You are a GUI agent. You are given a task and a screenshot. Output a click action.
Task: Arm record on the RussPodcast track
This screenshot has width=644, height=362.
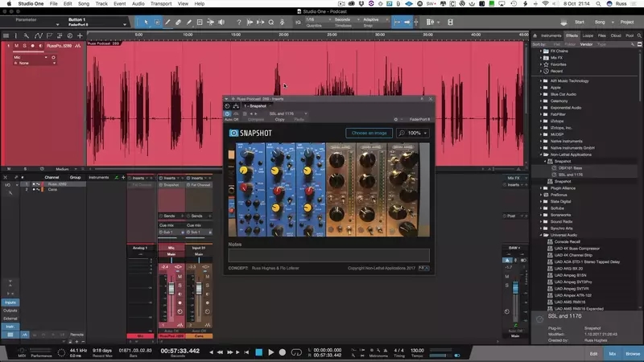[33, 46]
